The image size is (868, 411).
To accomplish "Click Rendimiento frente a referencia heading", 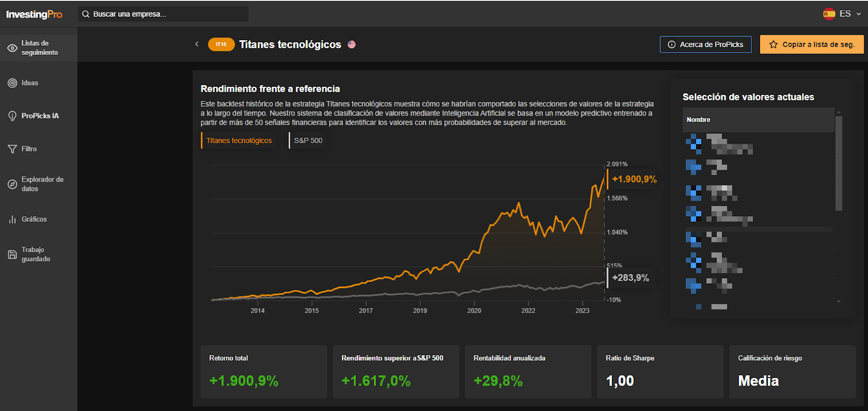I will (270, 89).
